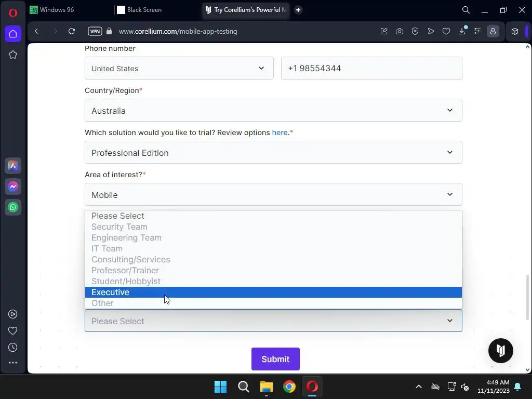Open the Country/Region Australia dropdown

pos(273,110)
